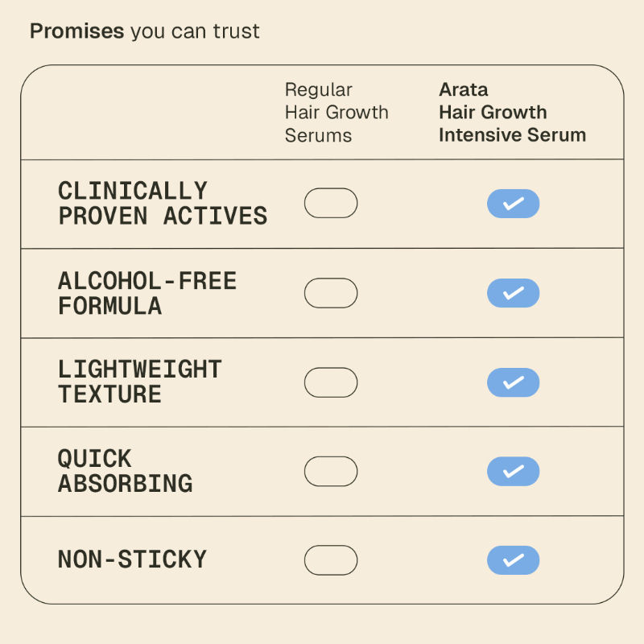The width and height of the screenshot is (644, 644).
Task: Click the Quick Absorbing label
Action: coord(125,471)
